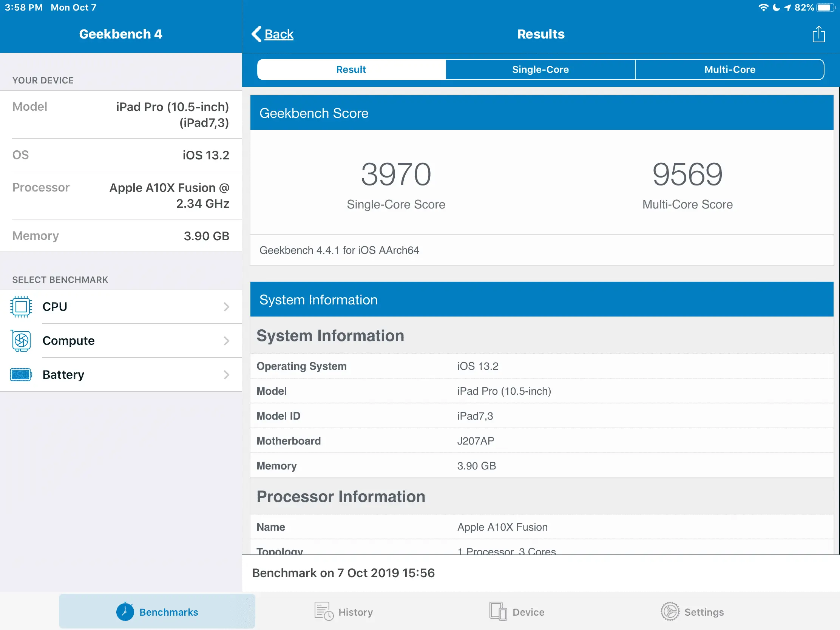Viewport: 840px width, 630px height.
Task: Tap the CPU chip benchmark icon
Action: pos(21,306)
